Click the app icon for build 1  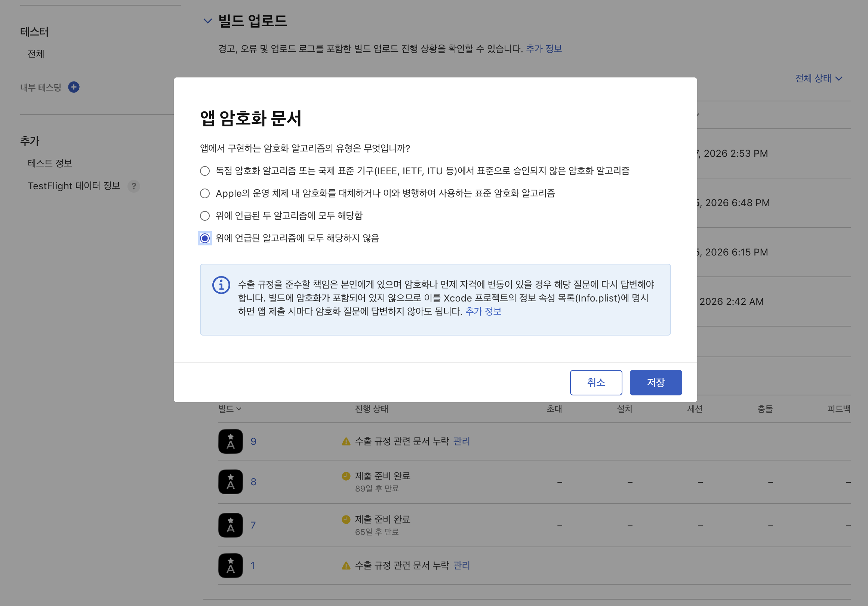(x=230, y=566)
